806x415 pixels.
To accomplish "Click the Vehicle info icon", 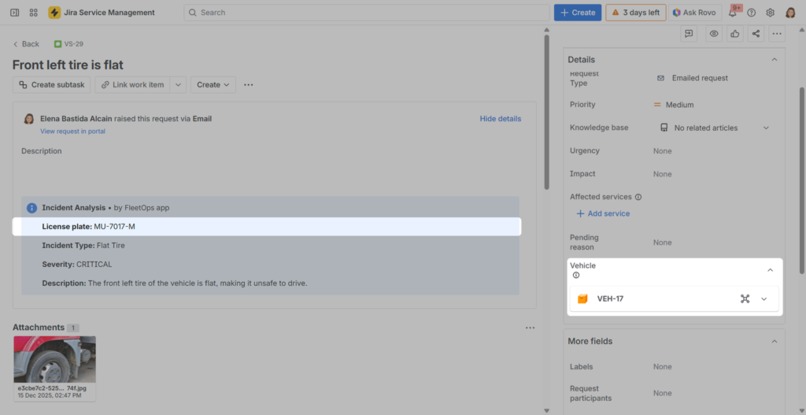I will tap(576, 275).
